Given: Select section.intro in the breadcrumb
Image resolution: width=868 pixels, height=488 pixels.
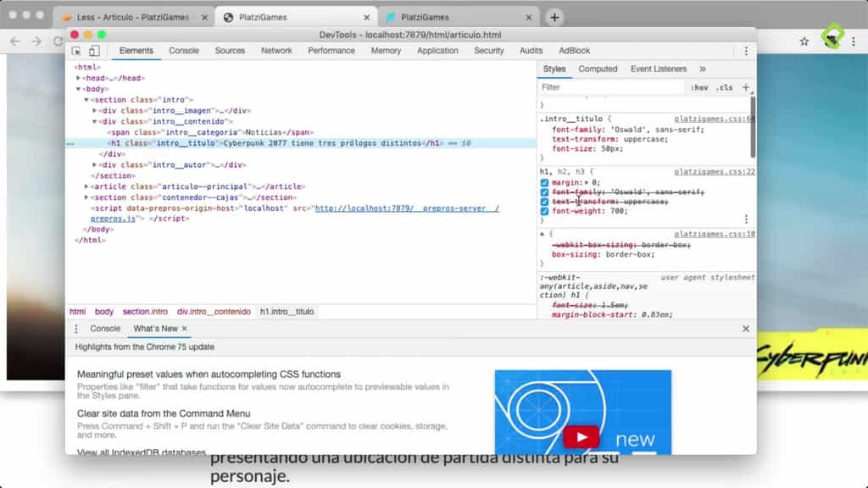Looking at the screenshot, I should (x=145, y=312).
